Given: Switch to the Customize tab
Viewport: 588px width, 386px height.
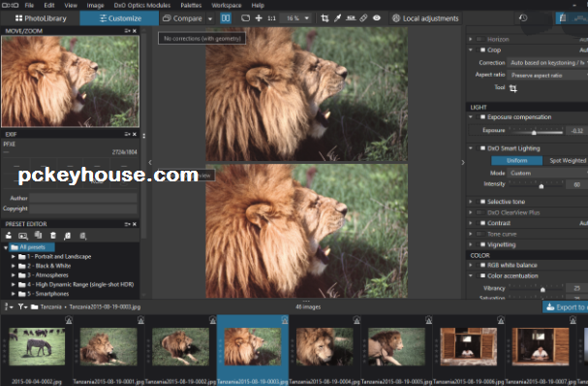Looking at the screenshot, I should 119,18.
